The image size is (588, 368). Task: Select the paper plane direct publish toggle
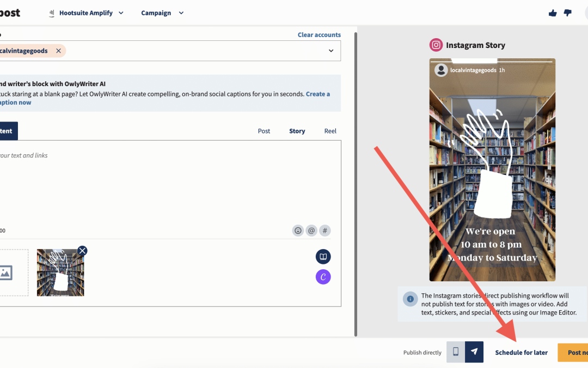pyautogui.click(x=474, y=352)
